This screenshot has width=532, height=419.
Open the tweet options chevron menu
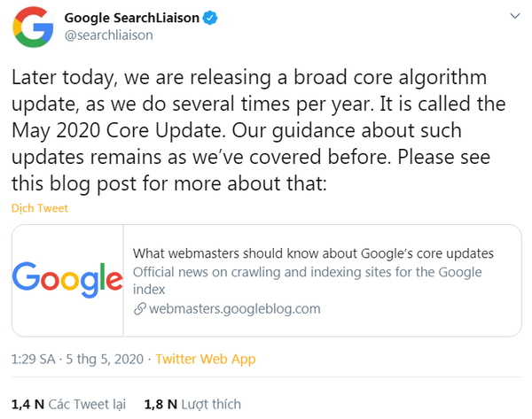pos(513,16)
